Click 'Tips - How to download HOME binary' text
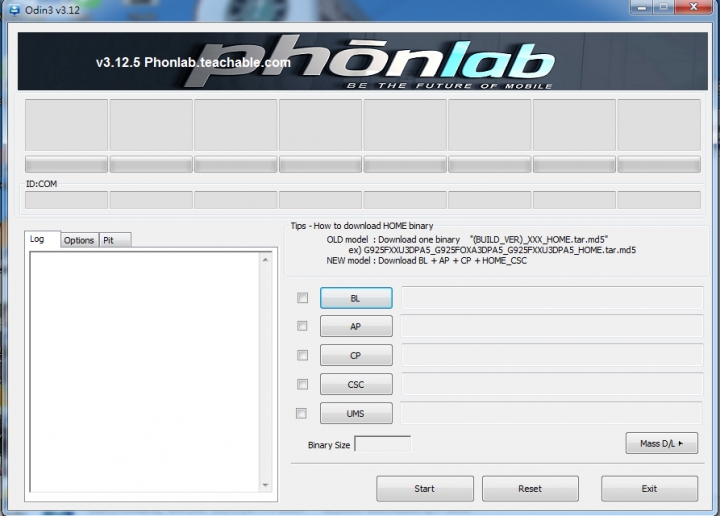 (362, 226)
